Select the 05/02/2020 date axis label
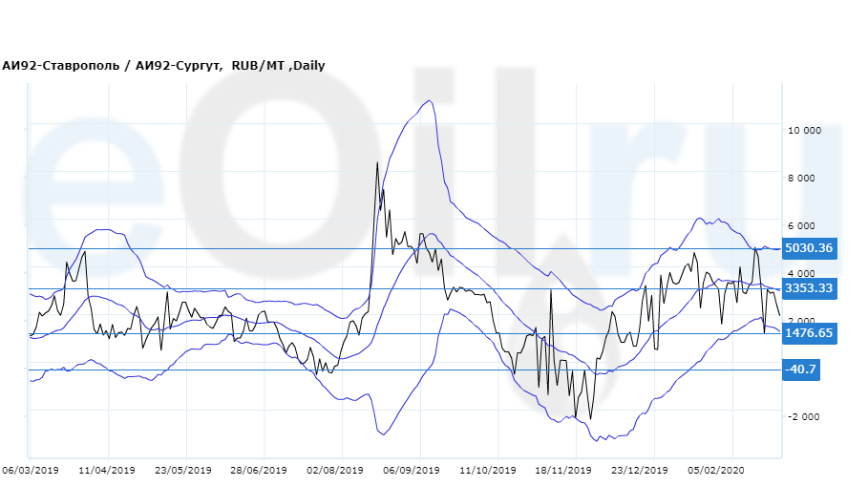The image size is (868, 486). click(x=715, y=471)
